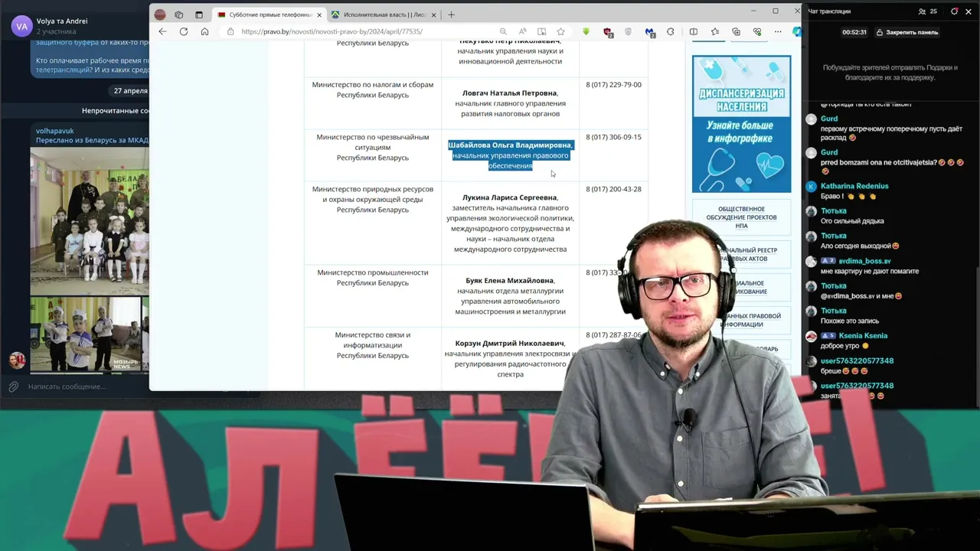Open the grey shield extension
The height and width of the screenshot is (551, 980).
[x=629, y=31]
